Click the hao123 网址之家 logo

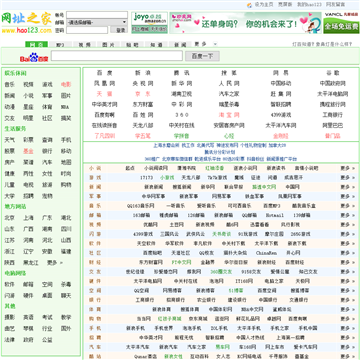click(27, 23)
